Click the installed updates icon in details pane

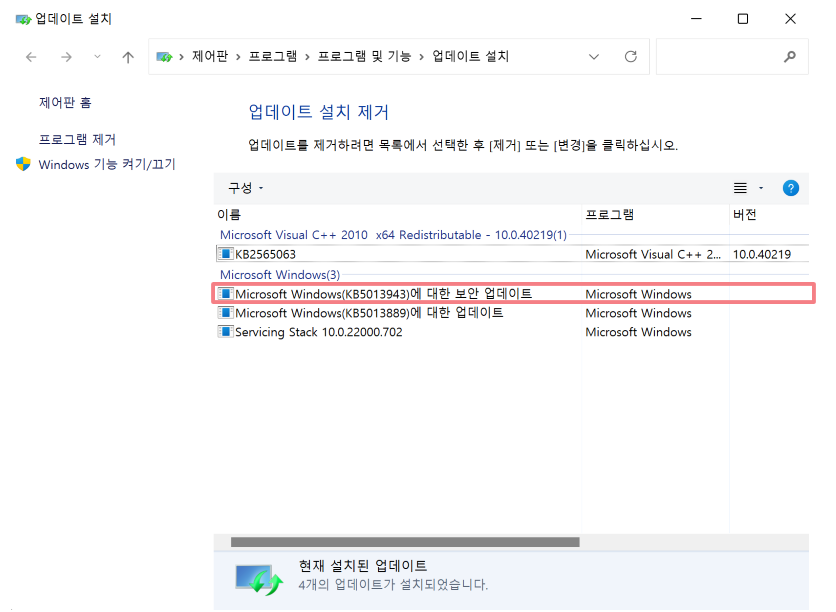click(x=259, y=580)
